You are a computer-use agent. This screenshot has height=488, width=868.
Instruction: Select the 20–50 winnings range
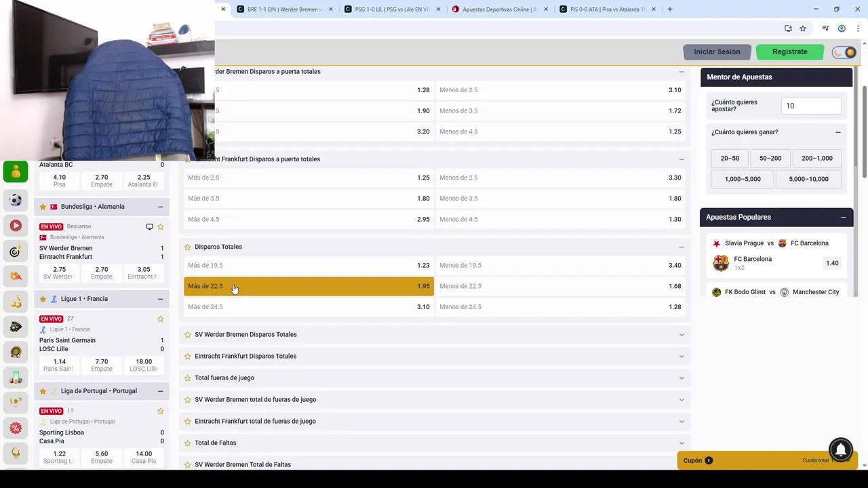[730, 158]
